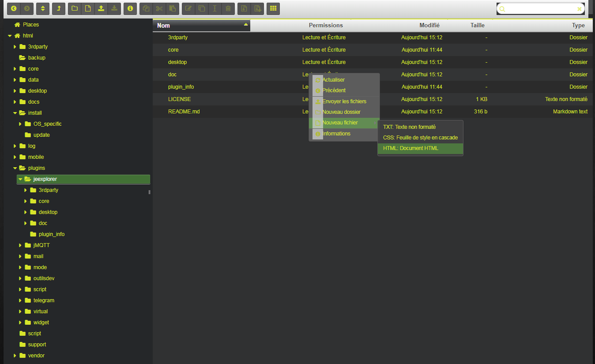Click inside the search input field

[541, 9]
